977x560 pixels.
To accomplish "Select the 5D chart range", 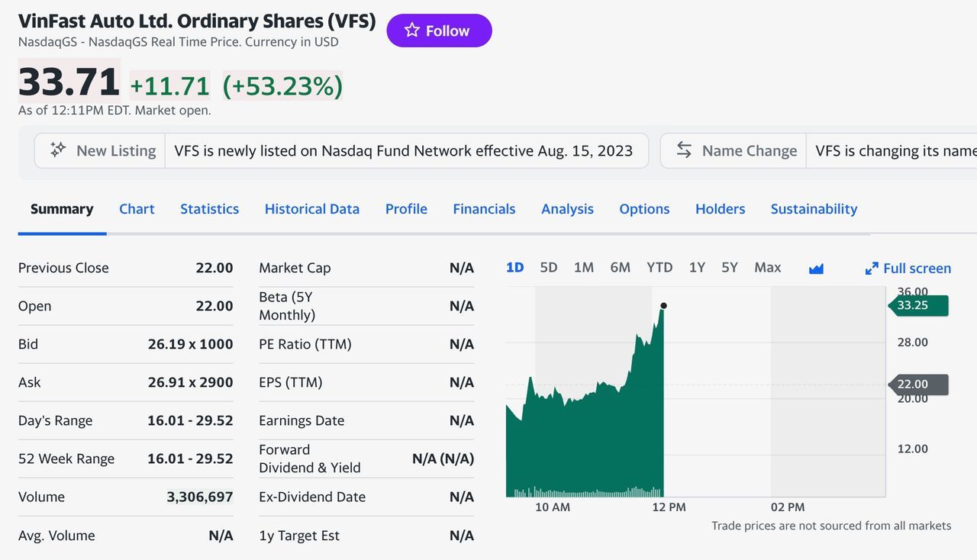I will click(x=548, y=268).
